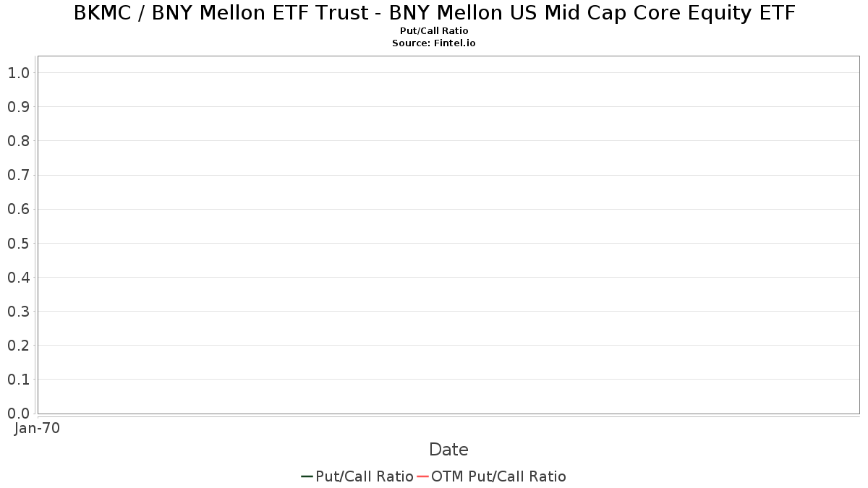
Task: Click the 0.2 y-axis label
Action: pos(18,346)
